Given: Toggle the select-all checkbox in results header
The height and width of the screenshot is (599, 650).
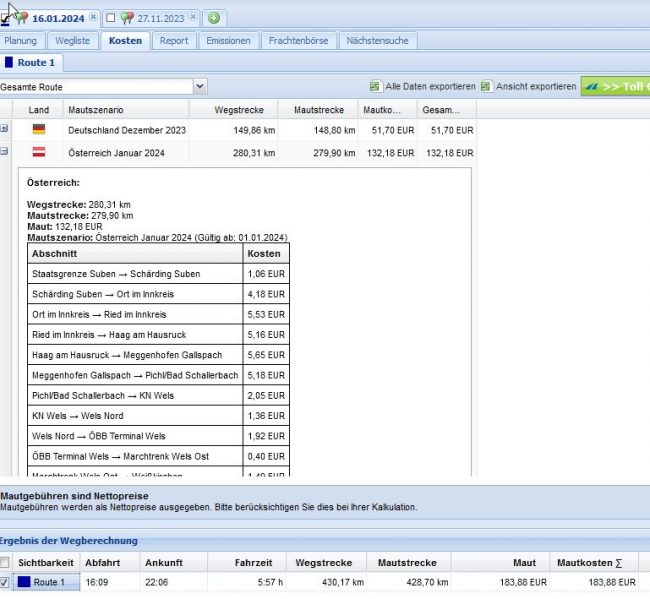Looking at the screenshot, I should tap(6, 563).
